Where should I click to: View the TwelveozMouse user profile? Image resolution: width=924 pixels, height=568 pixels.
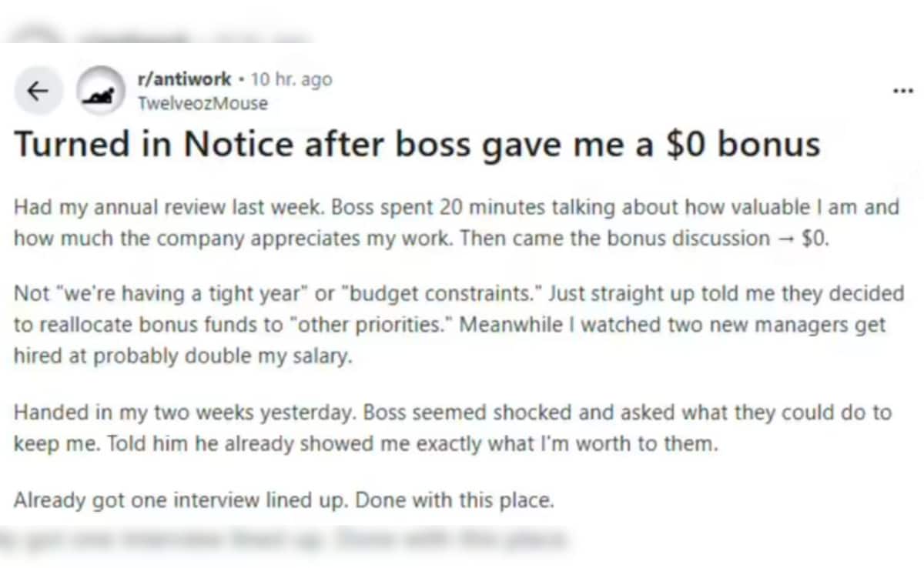[202, 103]
